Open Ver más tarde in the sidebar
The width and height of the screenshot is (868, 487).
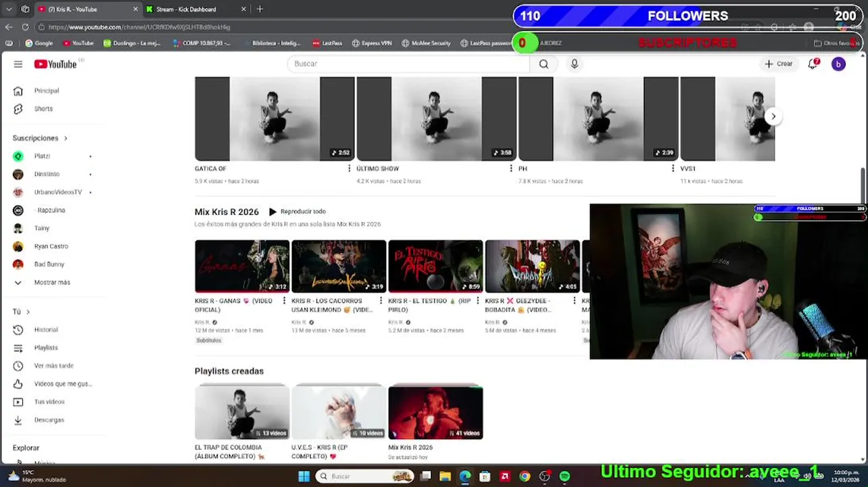[53, 366]
